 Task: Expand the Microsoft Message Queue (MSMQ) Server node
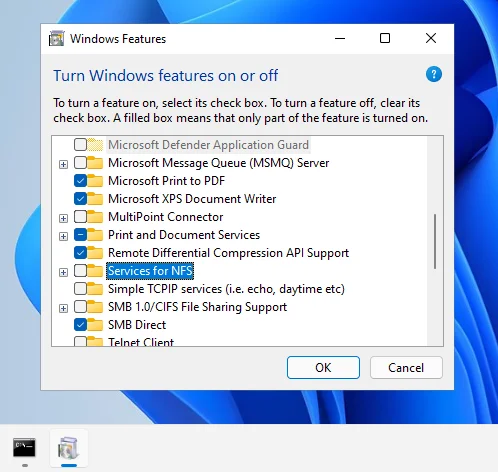coord(63,164)
